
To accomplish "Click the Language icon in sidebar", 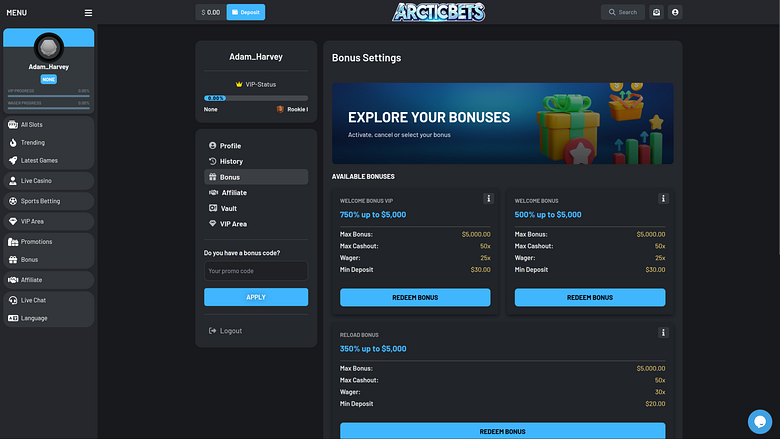I will pyautogui.click(x=13, y=318).
